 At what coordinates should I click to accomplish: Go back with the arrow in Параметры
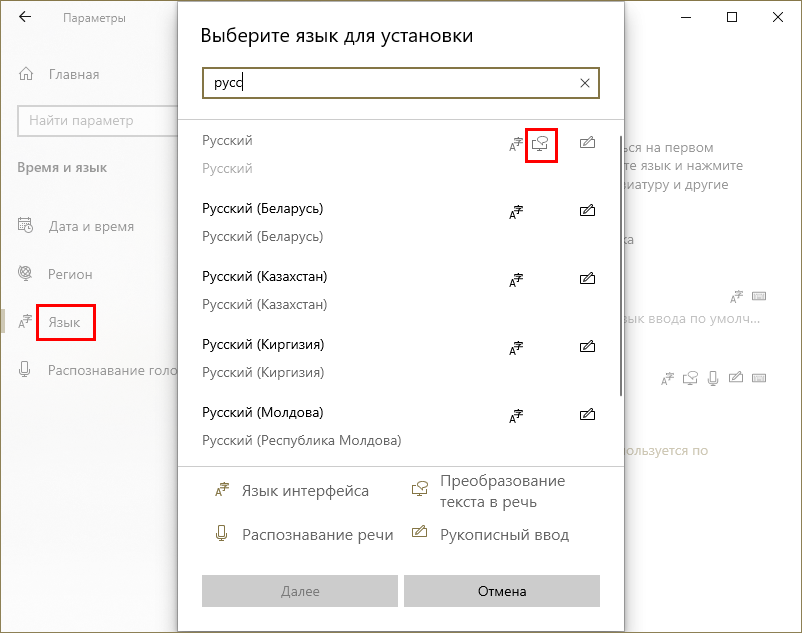(x=25, y=18)
